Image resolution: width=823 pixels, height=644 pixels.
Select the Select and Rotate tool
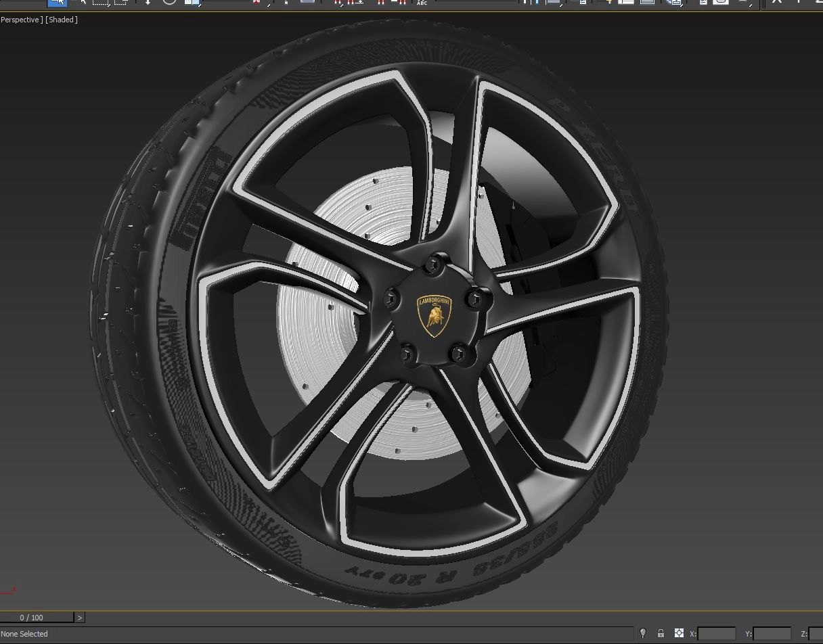(x=169, y=2)
